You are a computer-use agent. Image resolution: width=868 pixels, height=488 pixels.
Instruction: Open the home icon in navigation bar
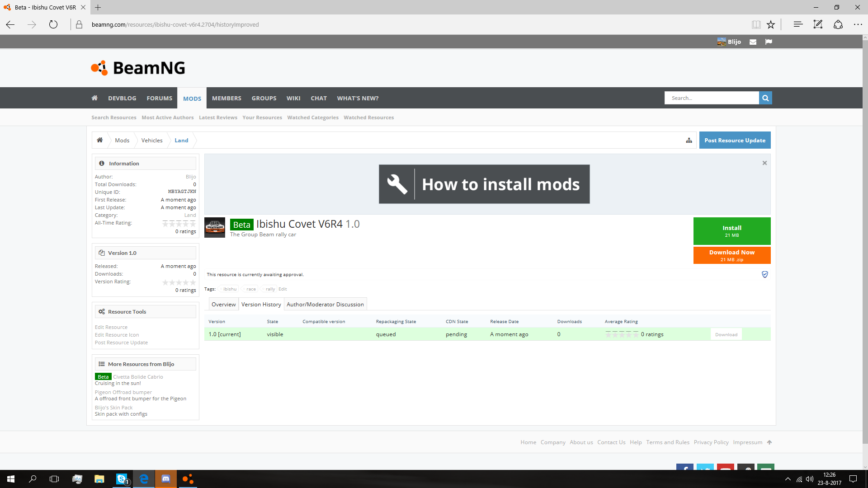pyautogui.click(x=94, y=98)
